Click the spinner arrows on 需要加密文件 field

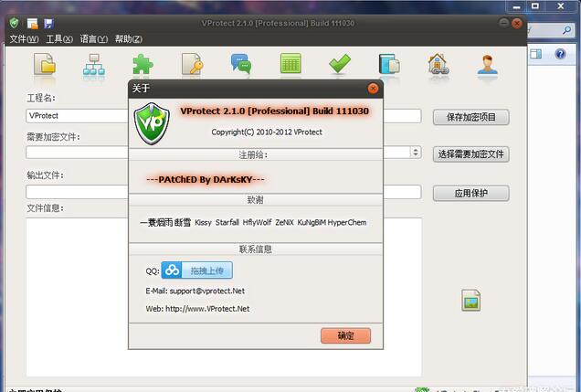[416, 153]
